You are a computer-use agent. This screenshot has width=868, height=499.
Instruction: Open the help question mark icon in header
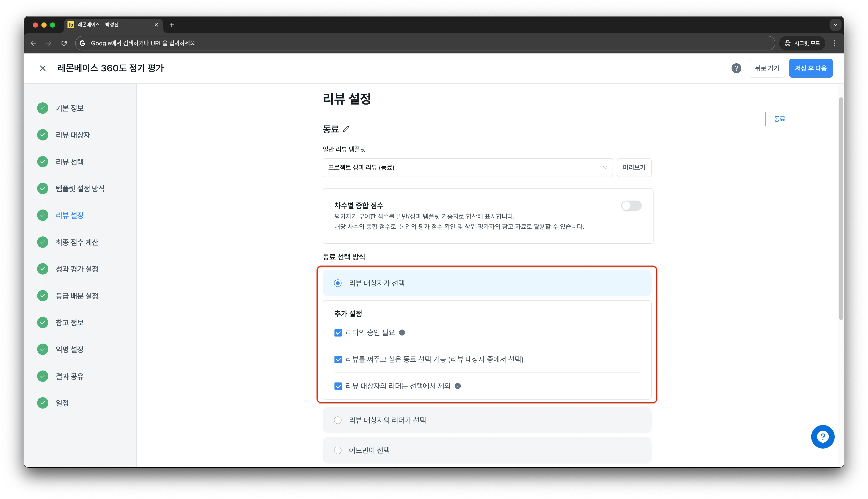(736, 68)
